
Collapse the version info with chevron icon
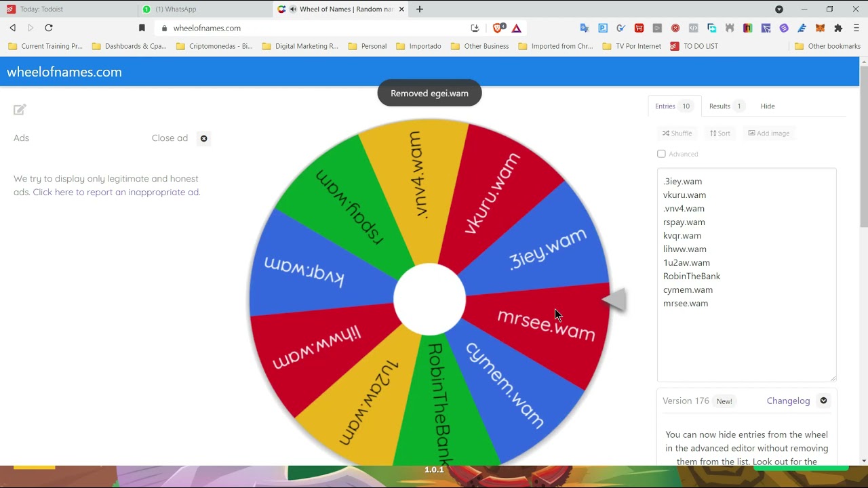pos(823,401)
